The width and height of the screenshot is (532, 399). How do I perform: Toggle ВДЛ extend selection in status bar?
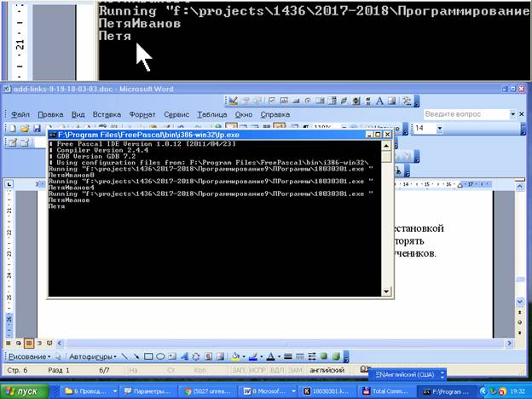point(277,370)
